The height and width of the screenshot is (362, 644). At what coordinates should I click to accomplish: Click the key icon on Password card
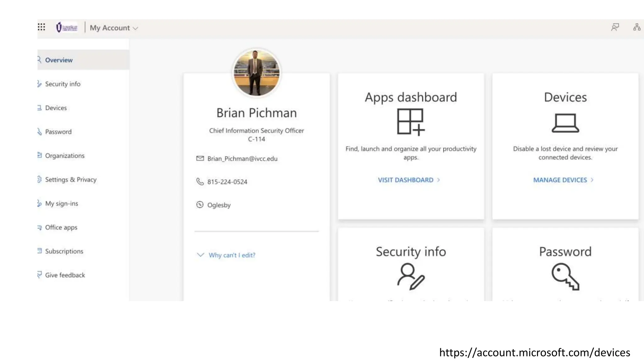(x=565, y=277)
